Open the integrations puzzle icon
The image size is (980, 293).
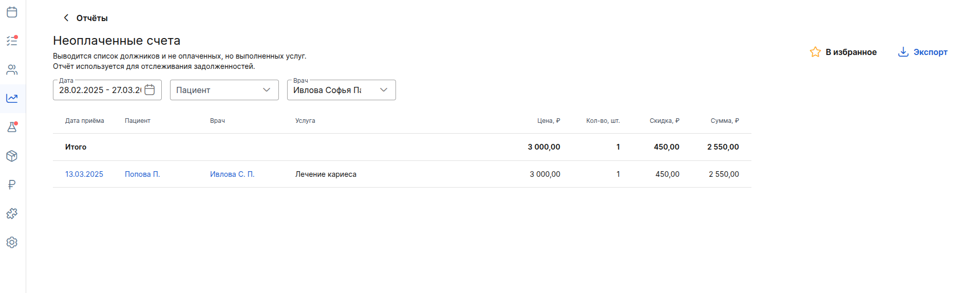(x=12, y=213)
